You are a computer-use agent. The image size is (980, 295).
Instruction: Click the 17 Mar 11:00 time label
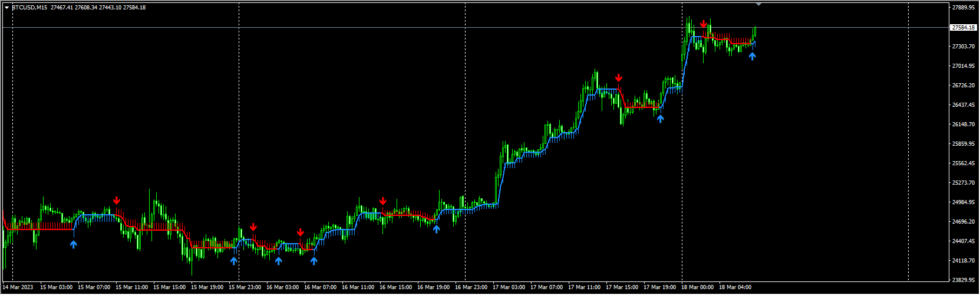tap(585, 287)
